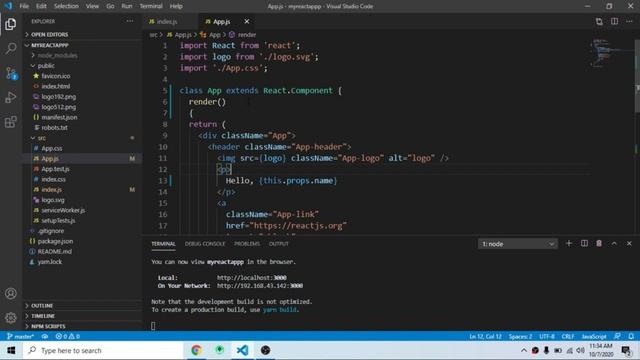Show hidden system tray icons
Viewport: 640px width, 360px height.
tap(524, 350)
